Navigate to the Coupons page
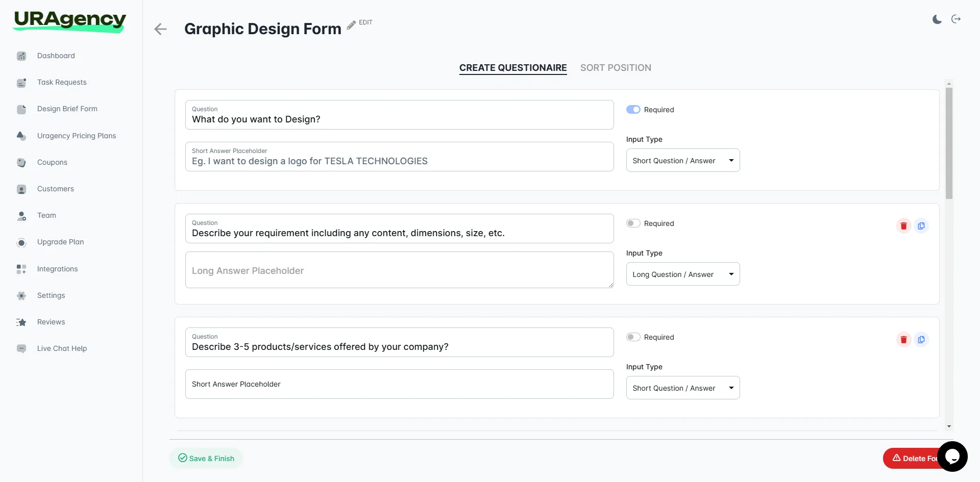 (x=52, y=162)
